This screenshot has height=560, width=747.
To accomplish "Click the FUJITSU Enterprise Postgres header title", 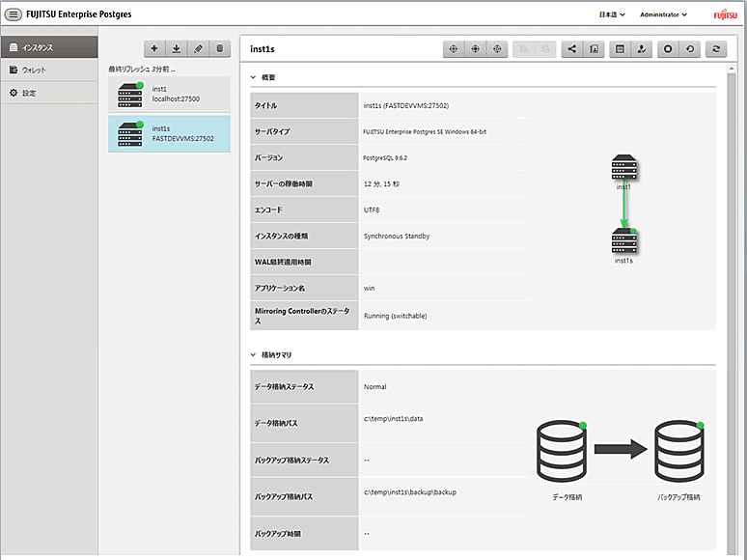I will click(78, 14).
